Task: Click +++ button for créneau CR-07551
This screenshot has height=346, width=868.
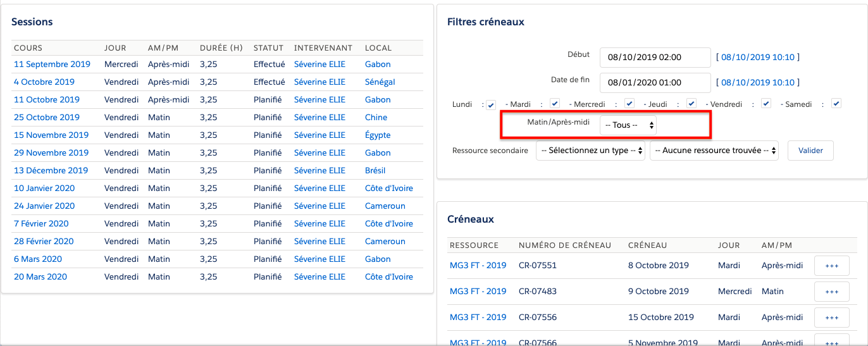Action: click(x=831, y=266)
